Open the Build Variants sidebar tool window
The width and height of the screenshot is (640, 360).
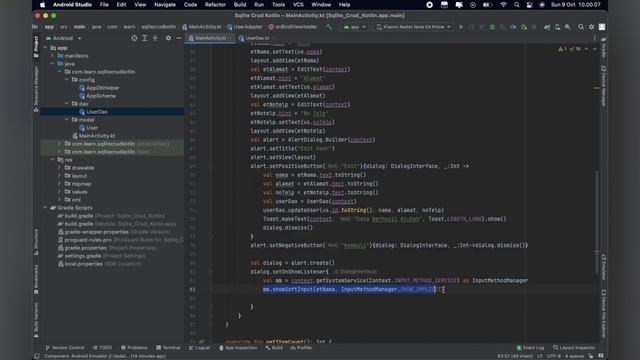coord(36,320)
